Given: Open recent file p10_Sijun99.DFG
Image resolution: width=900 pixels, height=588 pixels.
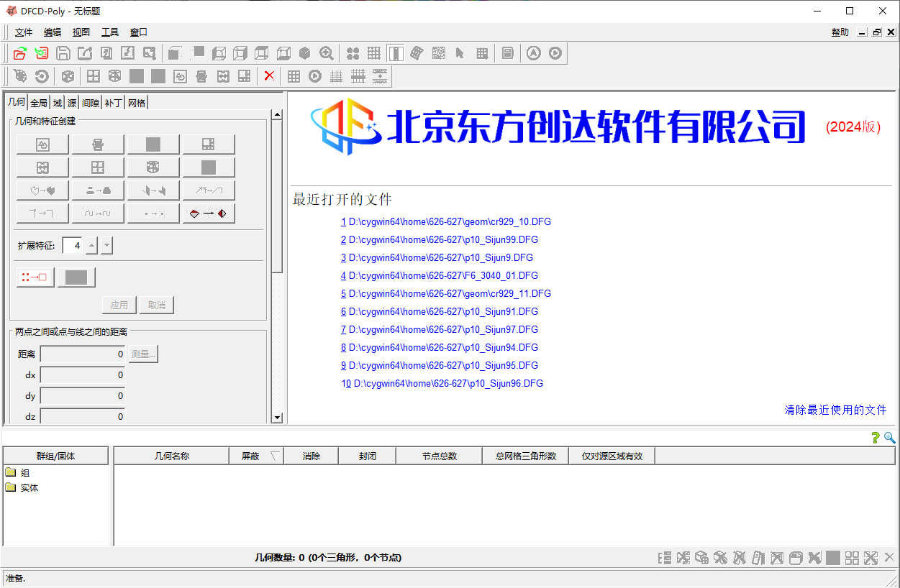Looking at the screenshot, I should (440, 239).
